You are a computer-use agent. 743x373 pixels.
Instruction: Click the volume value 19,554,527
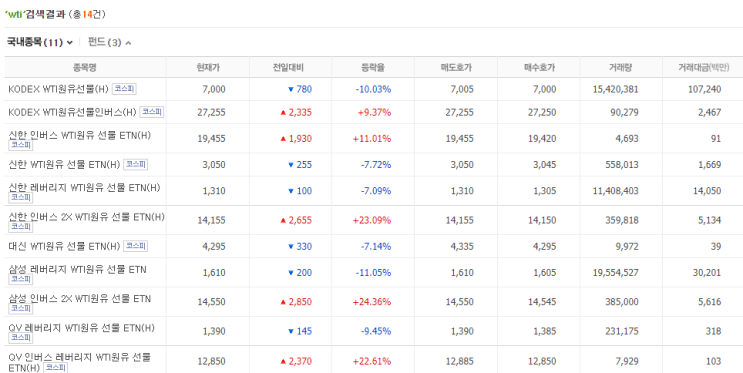(616, 273)
